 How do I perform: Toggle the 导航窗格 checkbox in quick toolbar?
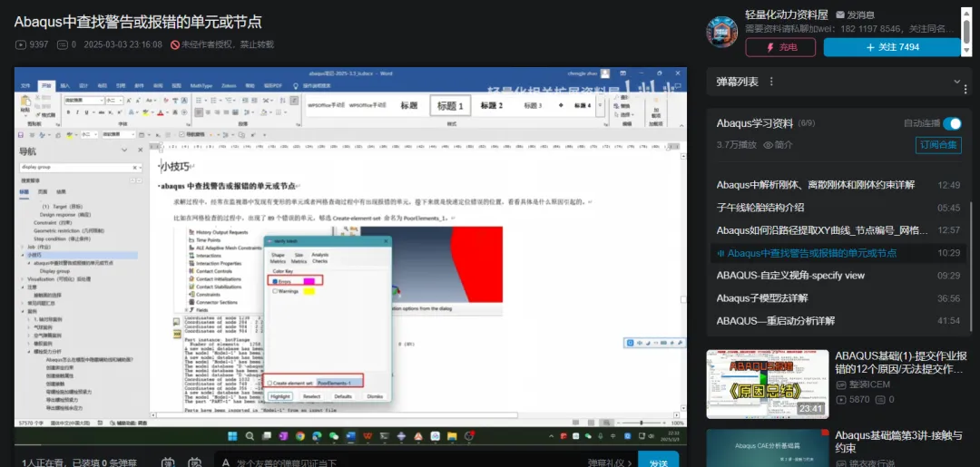[x=181, y=134]
